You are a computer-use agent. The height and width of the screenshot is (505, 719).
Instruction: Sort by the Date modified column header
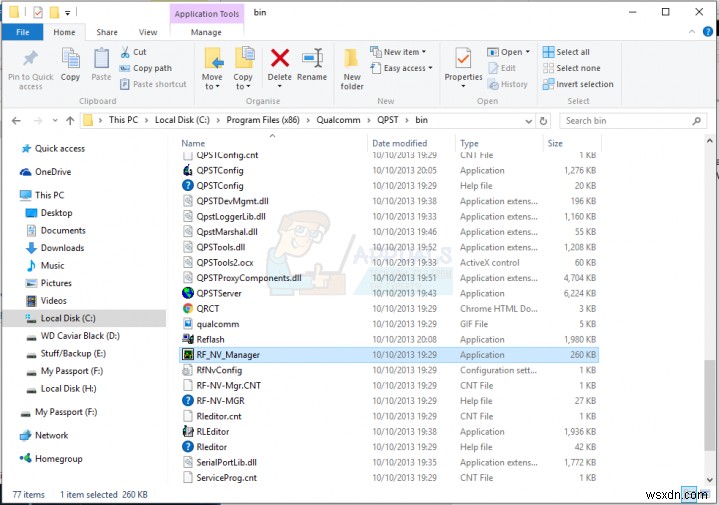pos(399,144)
